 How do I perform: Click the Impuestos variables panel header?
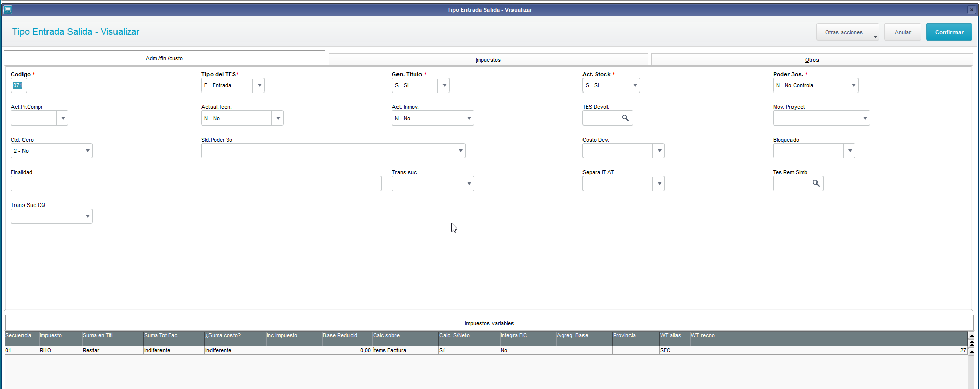coord(489,323)
